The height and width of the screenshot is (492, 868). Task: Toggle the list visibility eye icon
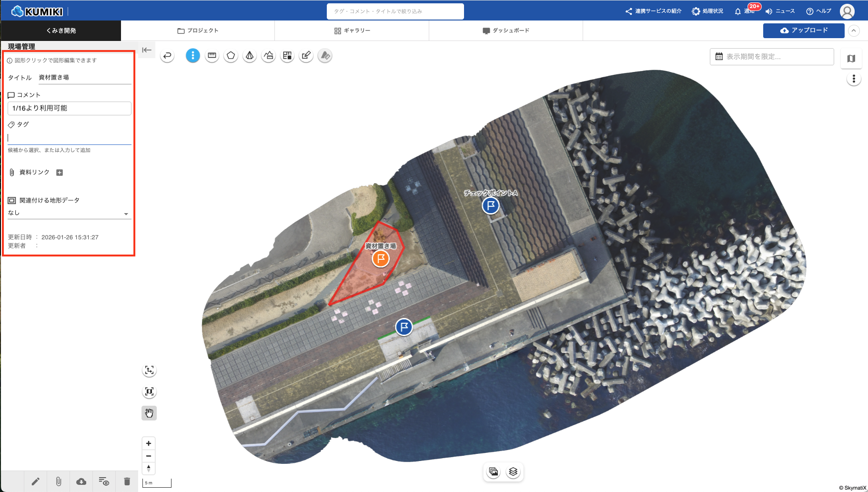click(x=104, y=482)
